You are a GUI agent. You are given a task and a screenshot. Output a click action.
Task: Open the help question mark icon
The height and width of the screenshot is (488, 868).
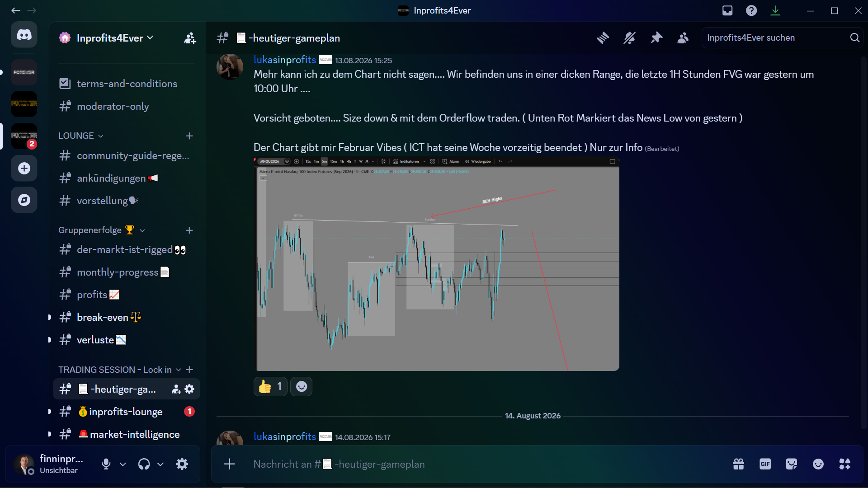coord(751,10)
